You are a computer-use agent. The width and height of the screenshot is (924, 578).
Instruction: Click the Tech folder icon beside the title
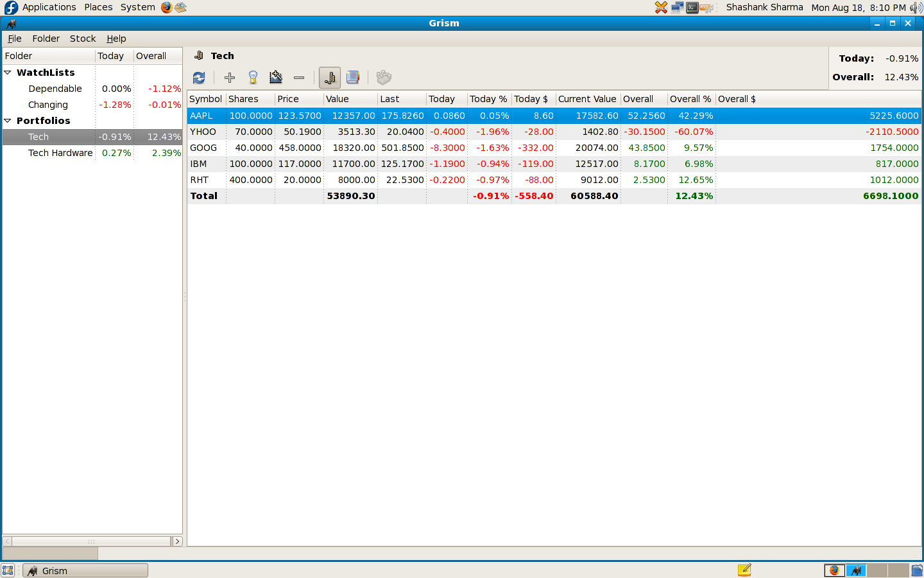pyautogui.click(x=199, y=56)
